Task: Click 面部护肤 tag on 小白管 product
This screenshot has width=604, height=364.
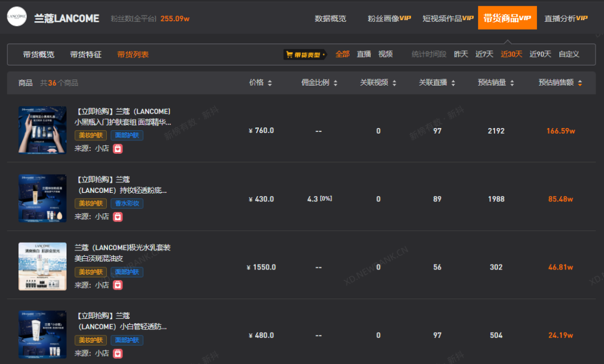Action: (x=127, y=341)
